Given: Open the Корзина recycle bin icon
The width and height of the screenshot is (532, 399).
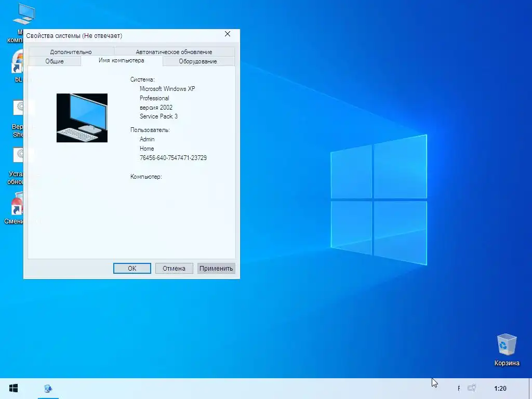Looking at the screenshot, I should [x=507, y=350].
